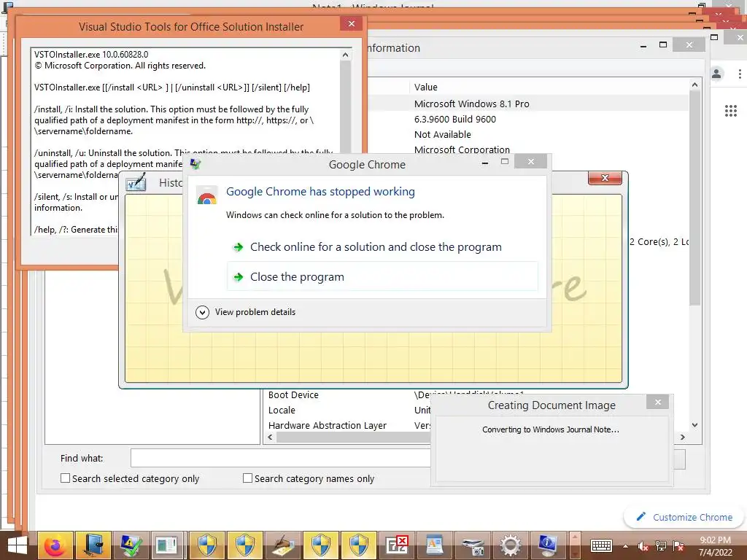This screenshot has width=747, height=560.
Task: Open the 7z red X taskbar icon
Action: point(396,545)
